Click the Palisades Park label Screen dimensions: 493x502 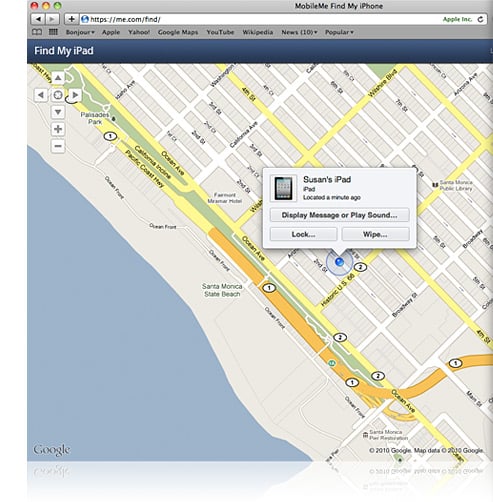pyautogui.click(x=95, y=118)
